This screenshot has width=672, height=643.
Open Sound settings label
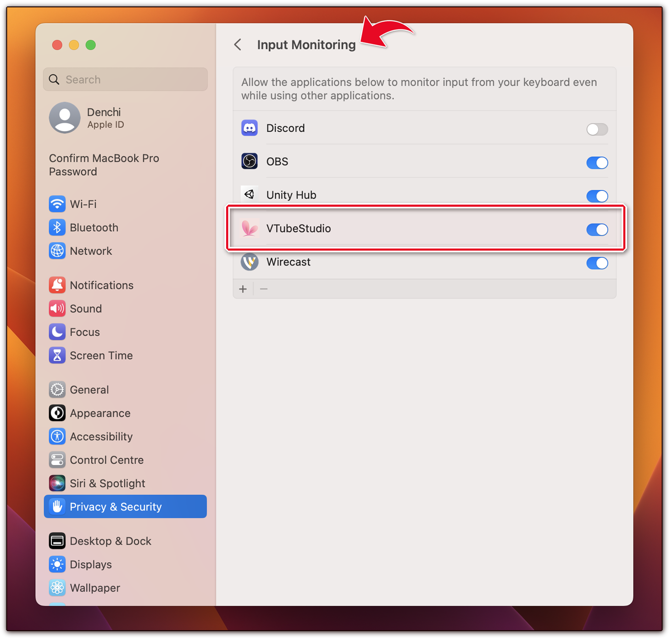(x=86, y=309)
